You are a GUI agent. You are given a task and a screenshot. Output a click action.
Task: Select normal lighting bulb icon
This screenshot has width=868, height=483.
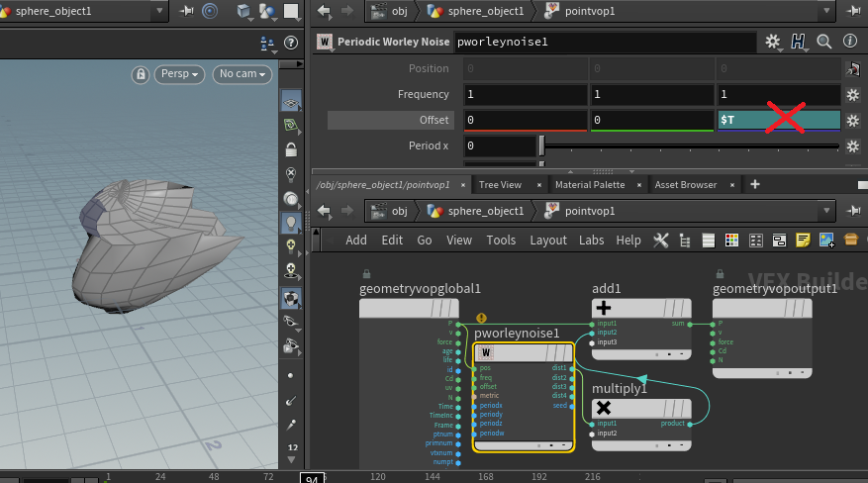click(291, 223)
